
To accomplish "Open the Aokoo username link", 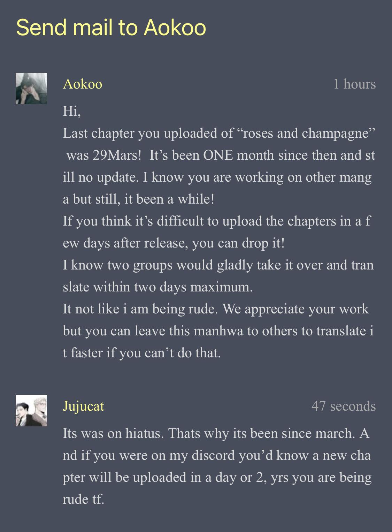I will point(83,84).
